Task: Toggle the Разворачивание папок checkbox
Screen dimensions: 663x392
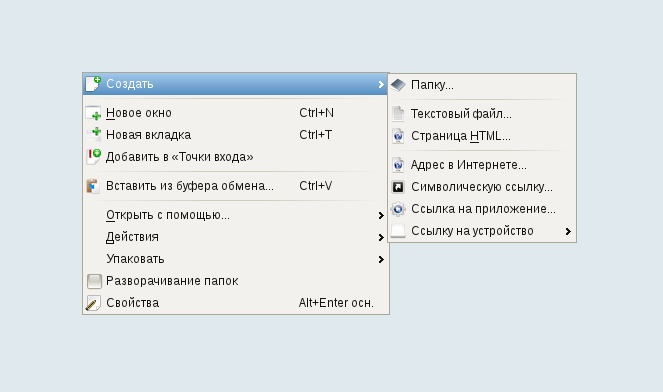Action: coord(94,281)
